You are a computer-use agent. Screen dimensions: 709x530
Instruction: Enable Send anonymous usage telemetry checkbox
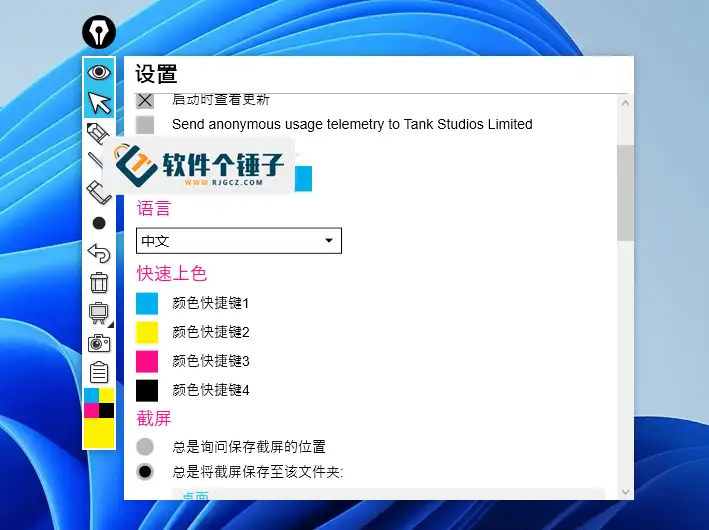tap(145, 125)
